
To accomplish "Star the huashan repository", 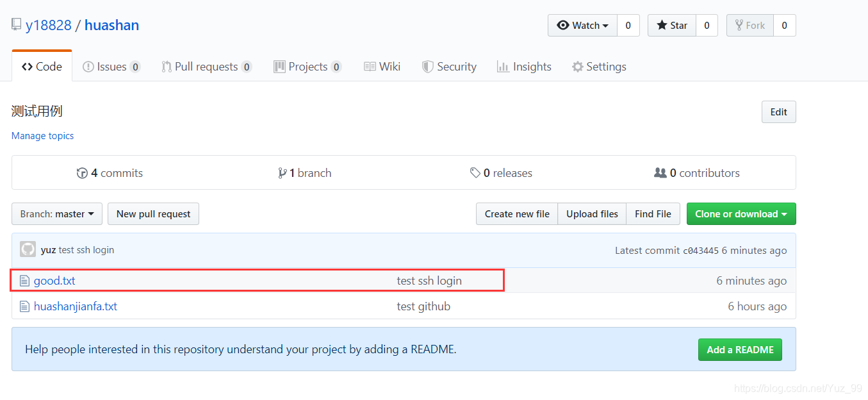I will (671, 26).
